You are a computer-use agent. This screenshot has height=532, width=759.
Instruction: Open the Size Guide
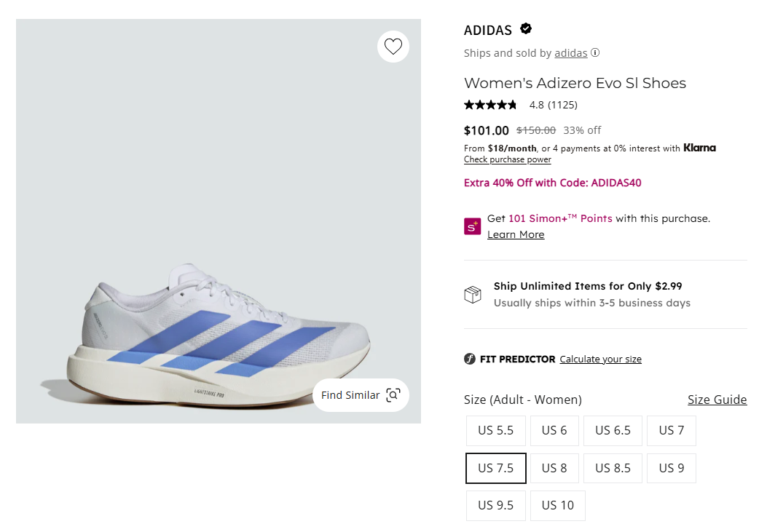[717, 400]
